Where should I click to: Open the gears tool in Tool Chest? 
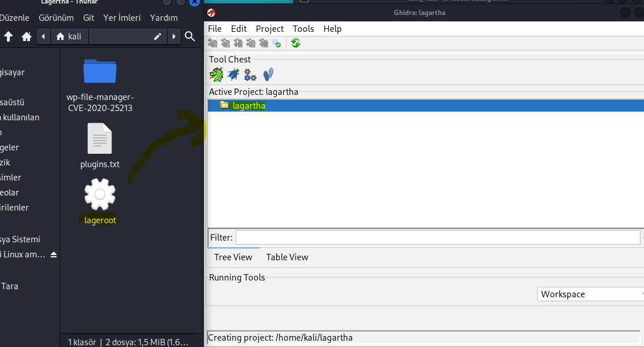(x=250, y=75)
